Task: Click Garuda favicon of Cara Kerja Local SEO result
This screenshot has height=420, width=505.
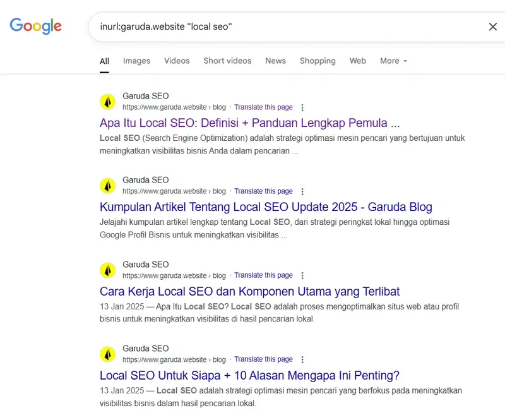Action: click(x=108, y=270)
